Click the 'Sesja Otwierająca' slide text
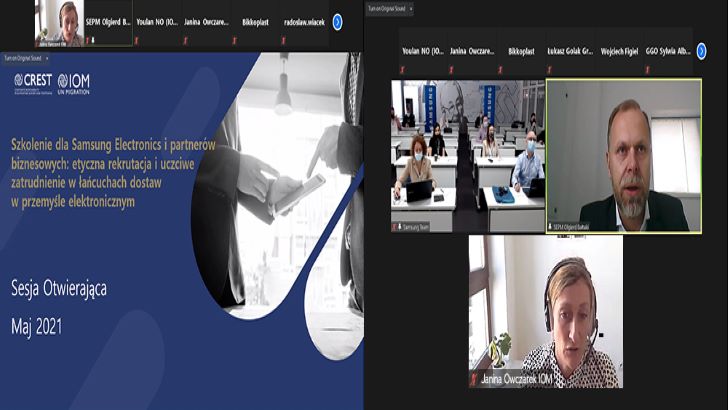This screenshot has width=728, height=410. (x=59, y=289)
